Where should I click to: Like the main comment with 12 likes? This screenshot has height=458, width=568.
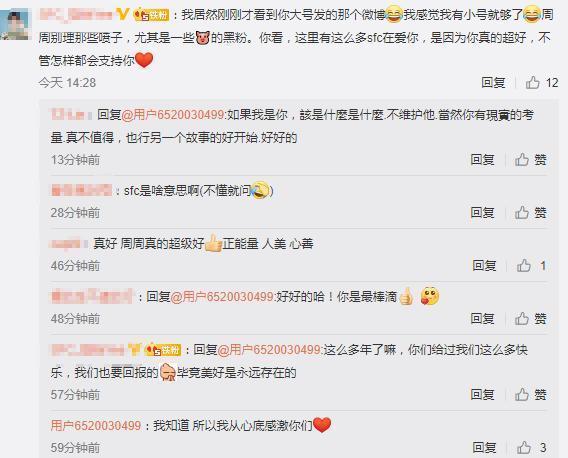click(x=542, y=83)
